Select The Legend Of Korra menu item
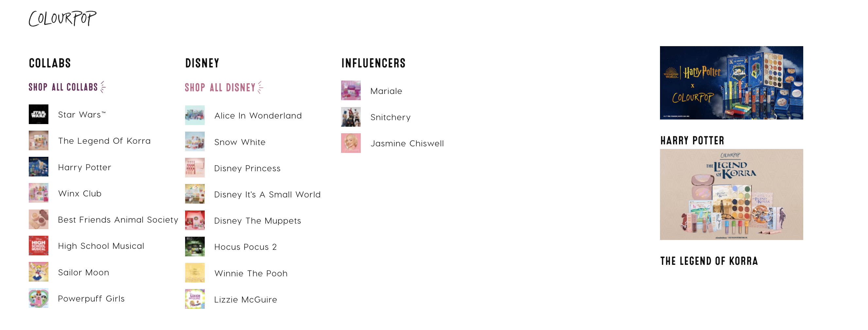The image size is (868, 330). point(104,141)
